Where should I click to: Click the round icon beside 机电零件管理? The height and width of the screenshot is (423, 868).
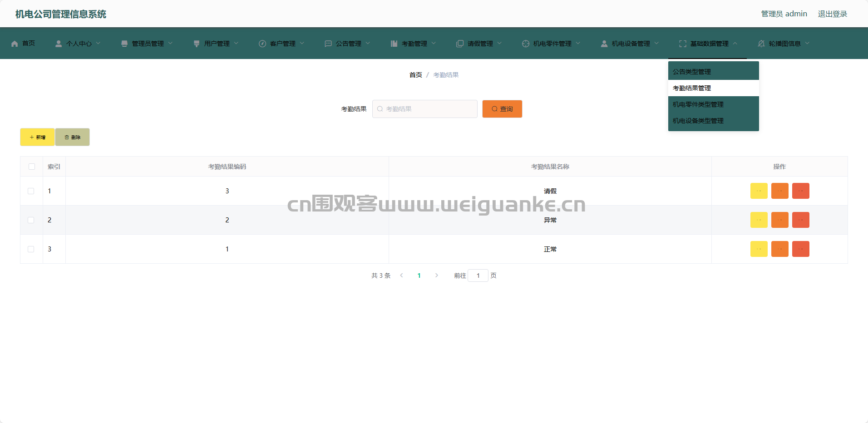(526, 44)
